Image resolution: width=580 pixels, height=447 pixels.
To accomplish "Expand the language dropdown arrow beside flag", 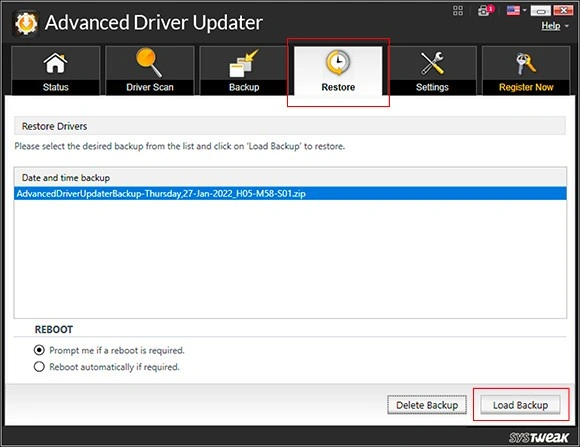I will (x=525, y=10).
